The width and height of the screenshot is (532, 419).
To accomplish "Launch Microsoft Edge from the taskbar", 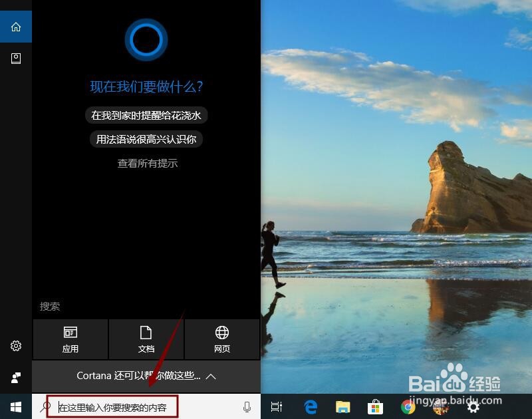I will 311,406.
